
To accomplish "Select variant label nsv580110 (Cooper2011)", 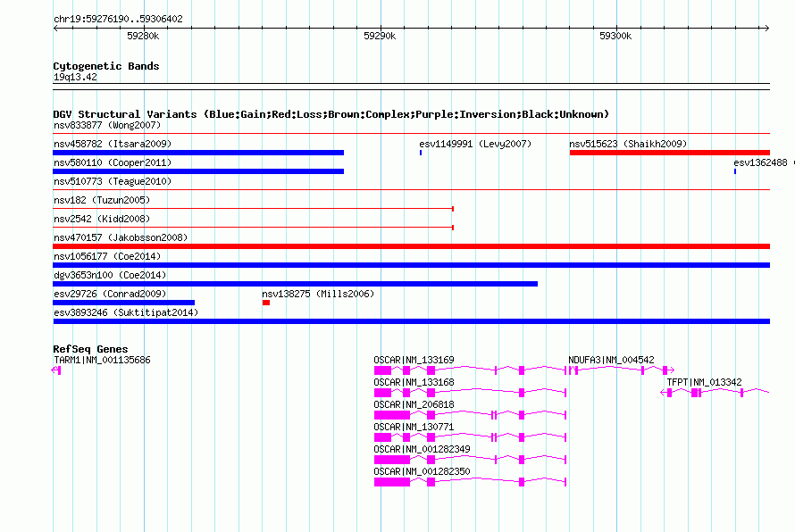I will (113, 162).
